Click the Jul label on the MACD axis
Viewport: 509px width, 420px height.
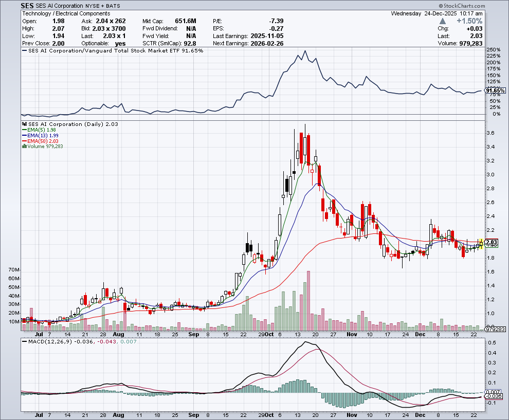[39, 415]
